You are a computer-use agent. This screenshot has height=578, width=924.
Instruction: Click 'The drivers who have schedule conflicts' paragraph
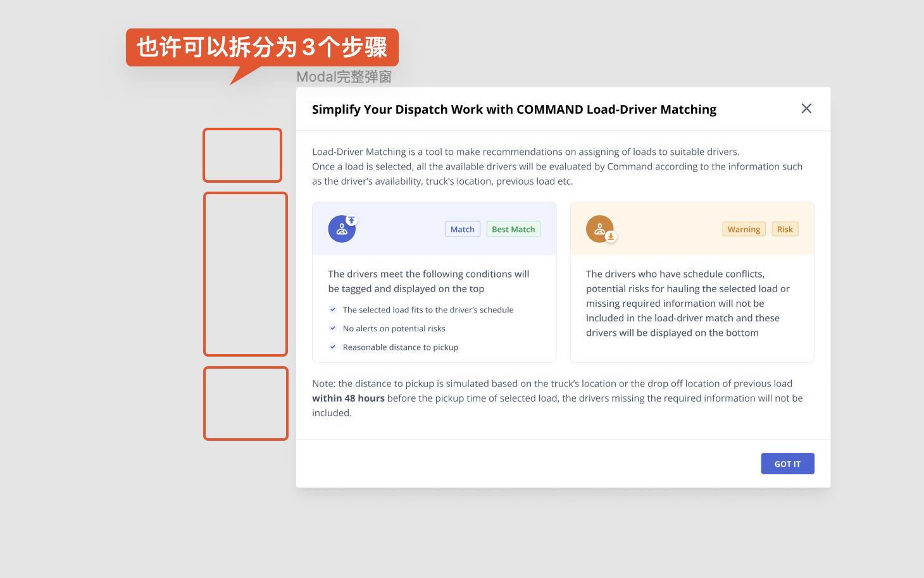tap(688, 304)
